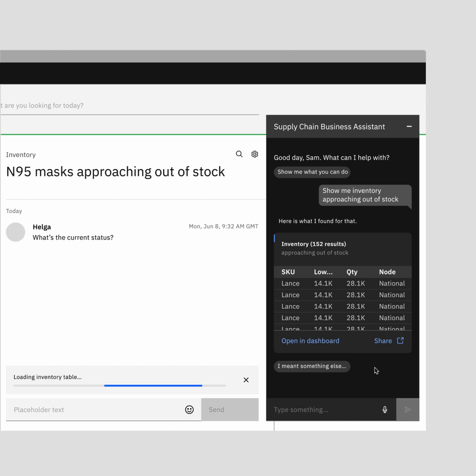The width and height of the screenshot is (476, 476).
Task: Click 'Good day, Sam. What can I help with?'
Action: coord(331,158)
